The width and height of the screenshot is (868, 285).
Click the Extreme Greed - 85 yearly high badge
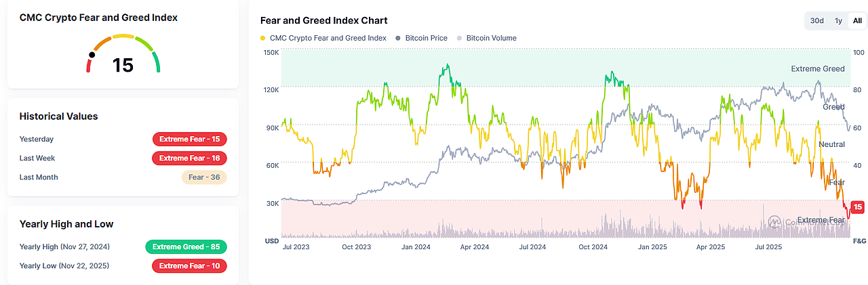click(x=186, y=247)
